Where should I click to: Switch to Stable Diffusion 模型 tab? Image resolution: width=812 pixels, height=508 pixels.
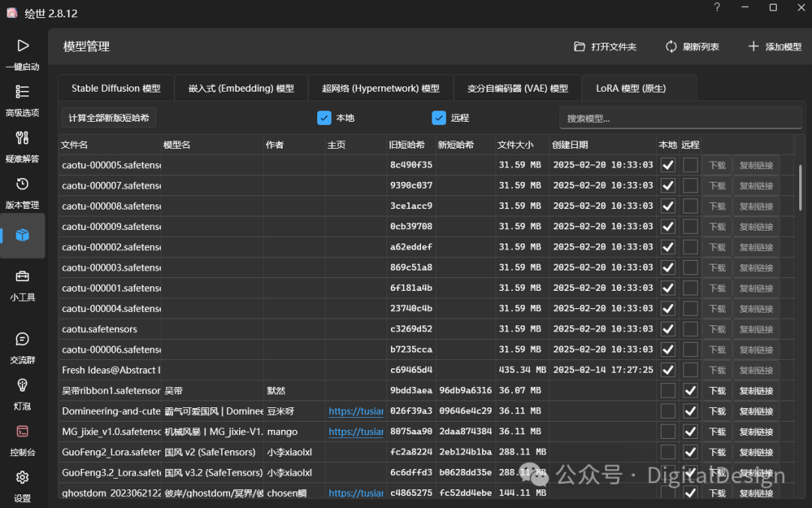116,89
